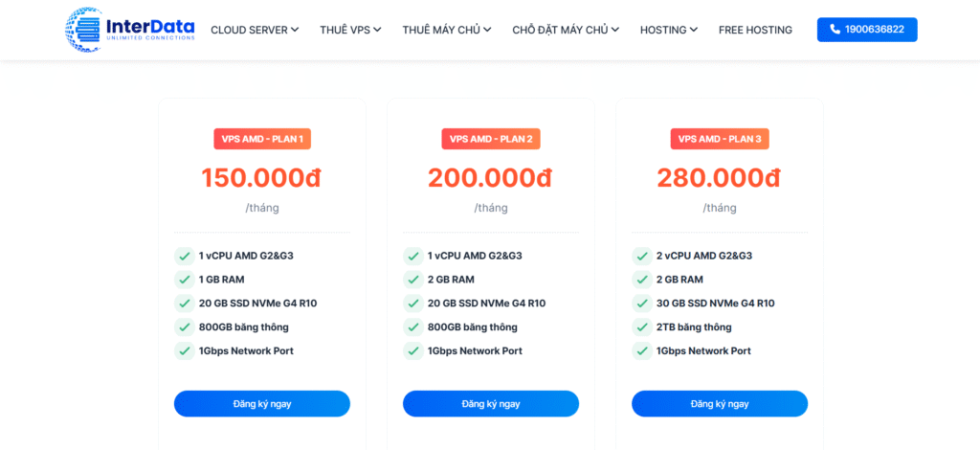Call hotline 1900636822 button

click(867, 30)
